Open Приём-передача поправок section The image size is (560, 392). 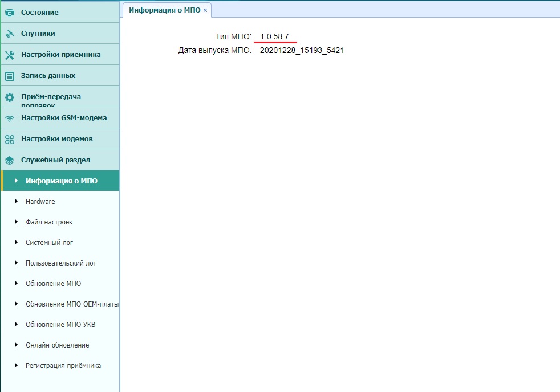click(60, 96)
